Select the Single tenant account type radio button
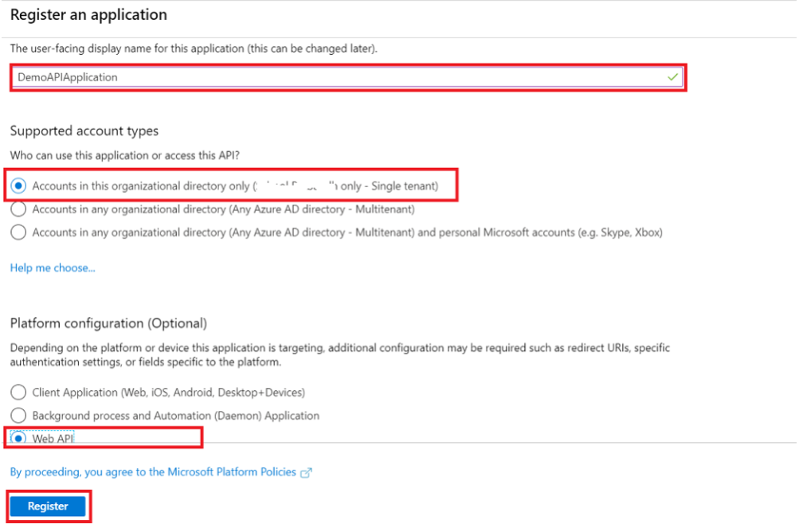This screenshot has height=532, width=799. pos(18,186)
